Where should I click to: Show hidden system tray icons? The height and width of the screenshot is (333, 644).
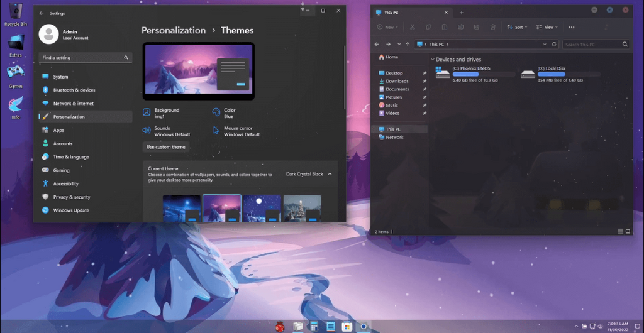pyautogui.click(x=576, y=327)
